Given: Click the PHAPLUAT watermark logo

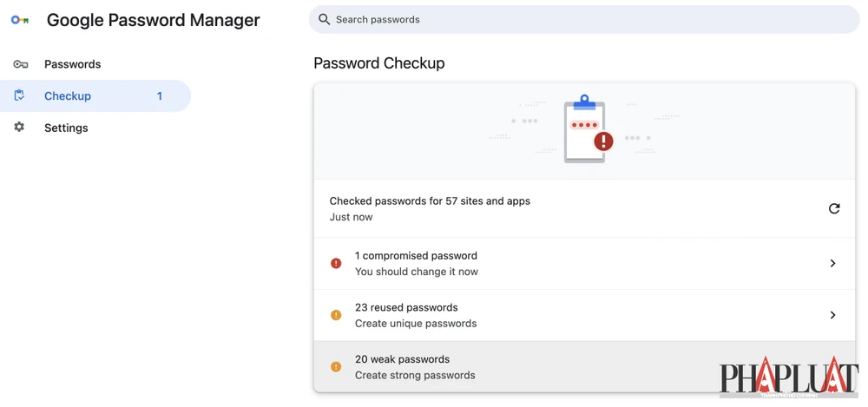Looking at the screenshot, I should tap(788, 377).
